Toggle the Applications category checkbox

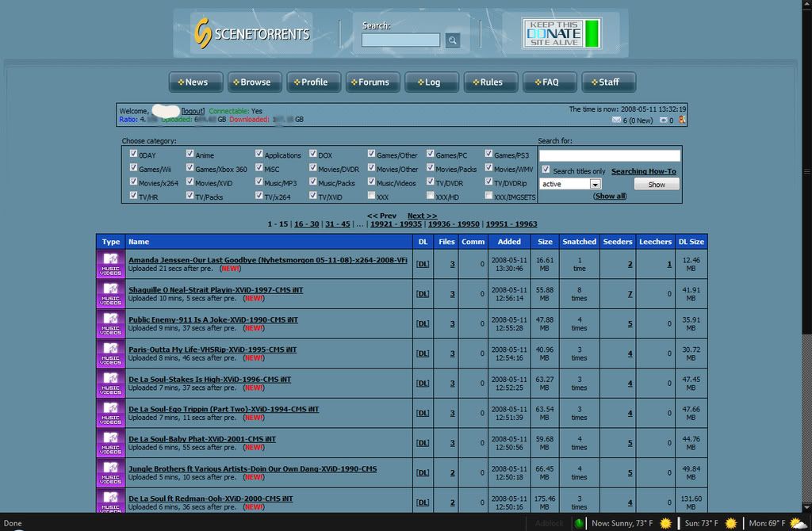[259, 154]
